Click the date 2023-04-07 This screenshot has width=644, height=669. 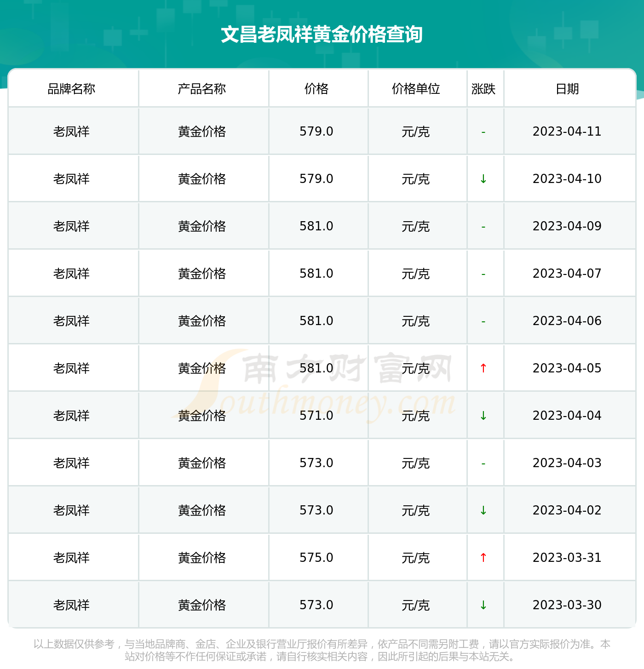(567, 274)
